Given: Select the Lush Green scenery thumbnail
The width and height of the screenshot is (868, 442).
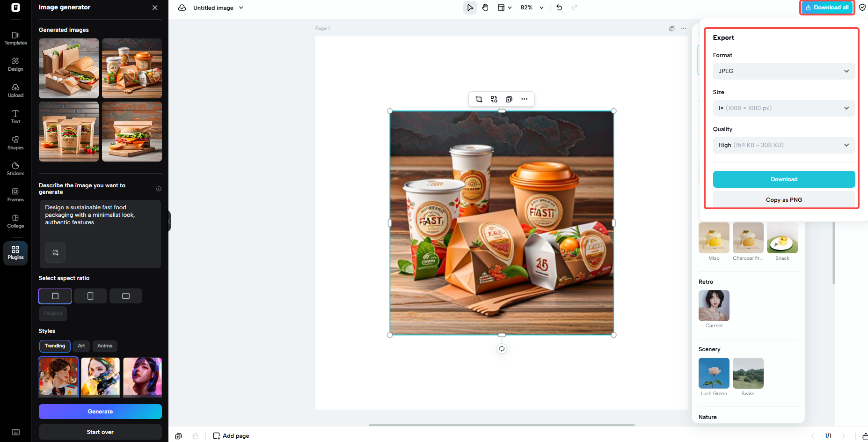Looking at the screenshot, I should tap(714, 373).
